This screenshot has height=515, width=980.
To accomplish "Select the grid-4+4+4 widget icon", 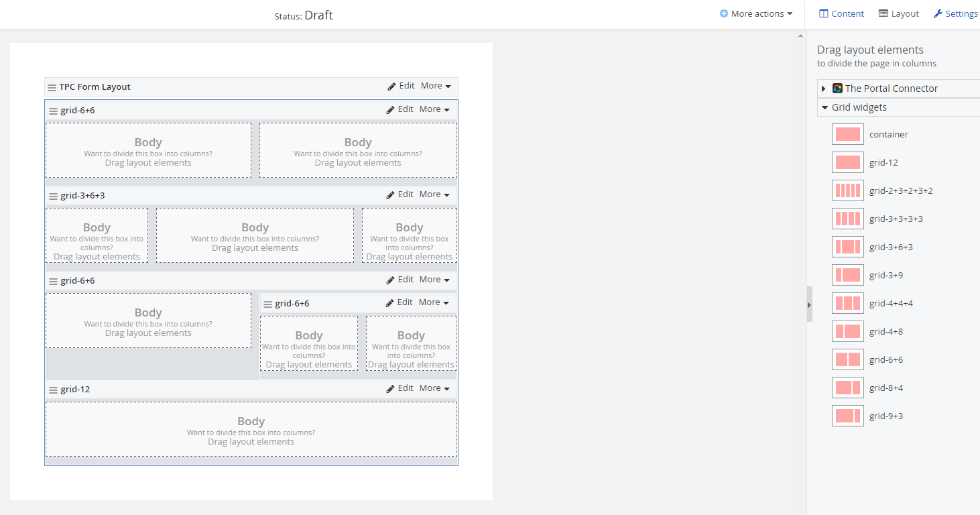I will (x=848, y=303).
